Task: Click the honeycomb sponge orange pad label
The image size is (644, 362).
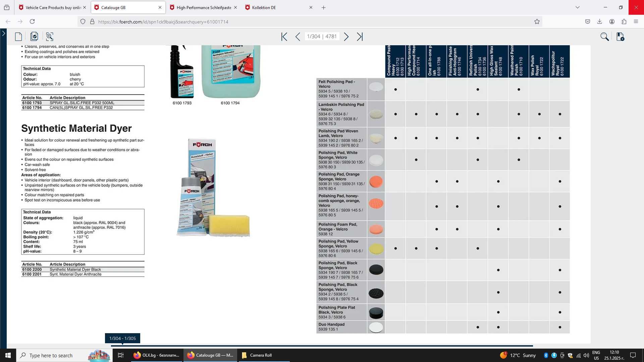Action: (x=341, y=205)
